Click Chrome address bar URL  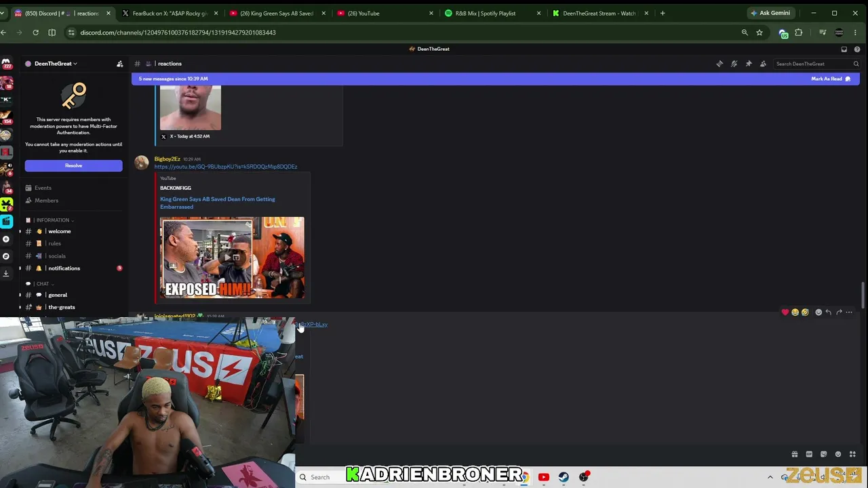pos(178,33)
